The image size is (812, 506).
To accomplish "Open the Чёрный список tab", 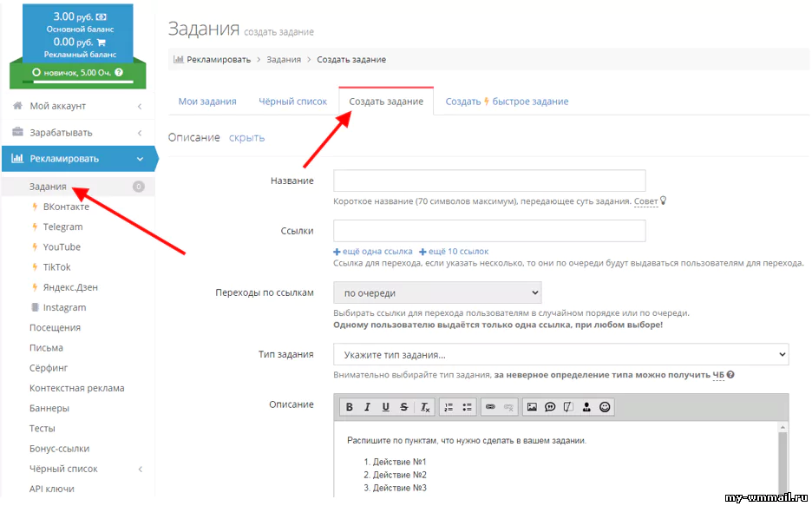I will pos(292,102).
